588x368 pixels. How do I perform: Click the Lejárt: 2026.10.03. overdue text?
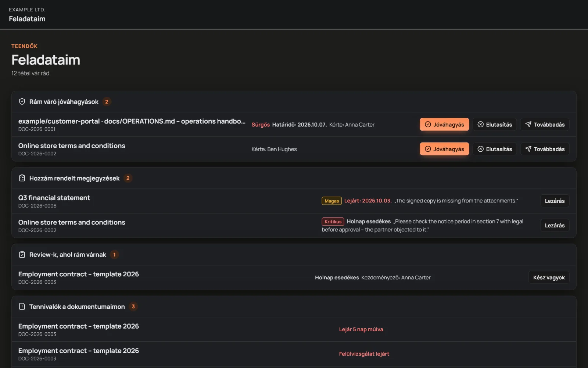coord(368,201)
